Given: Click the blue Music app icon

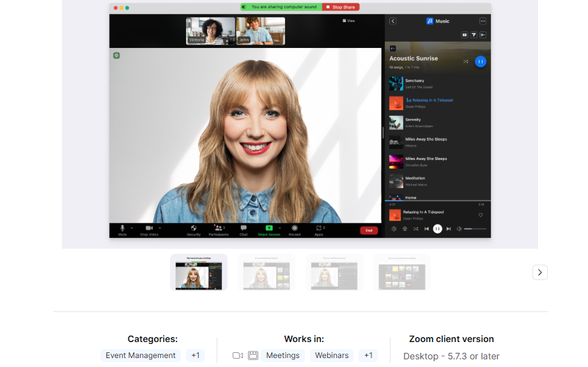Looking at the screenshot, I should (x=429, y=21).
